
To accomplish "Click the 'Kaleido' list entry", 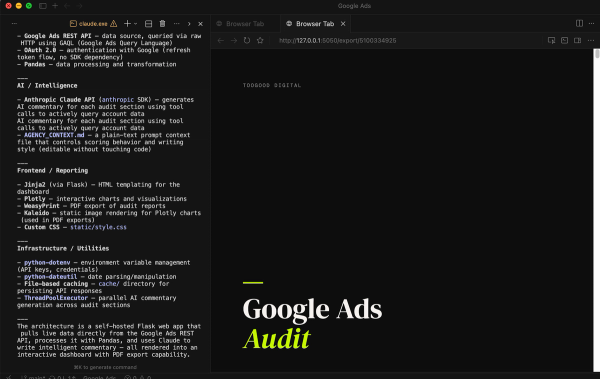I will (36, 213).
